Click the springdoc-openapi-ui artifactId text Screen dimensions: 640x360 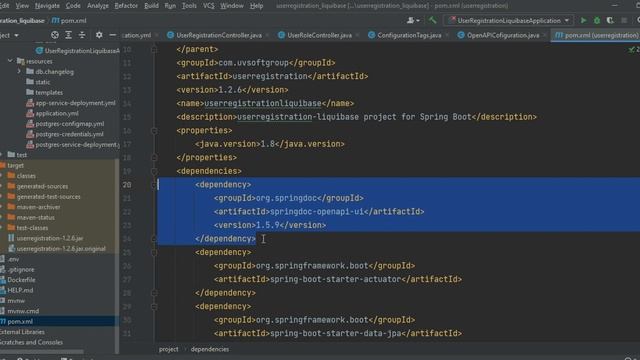316,211
